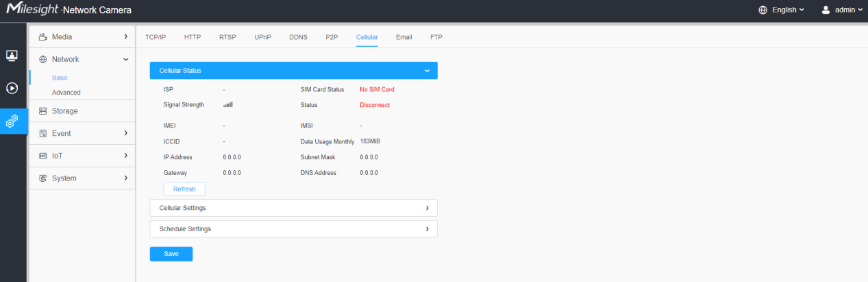The width and height of the screenshot is (868, 282).
Task: Select Basic under Network
Action: click(x=60, y=78)
